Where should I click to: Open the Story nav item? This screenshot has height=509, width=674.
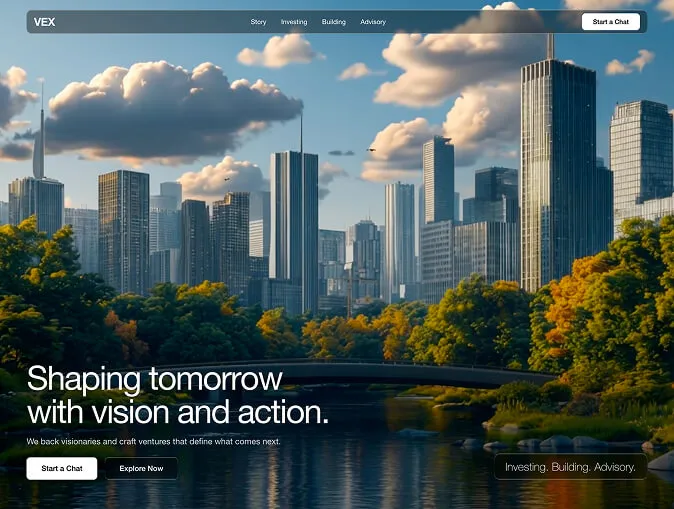[258, 22]
